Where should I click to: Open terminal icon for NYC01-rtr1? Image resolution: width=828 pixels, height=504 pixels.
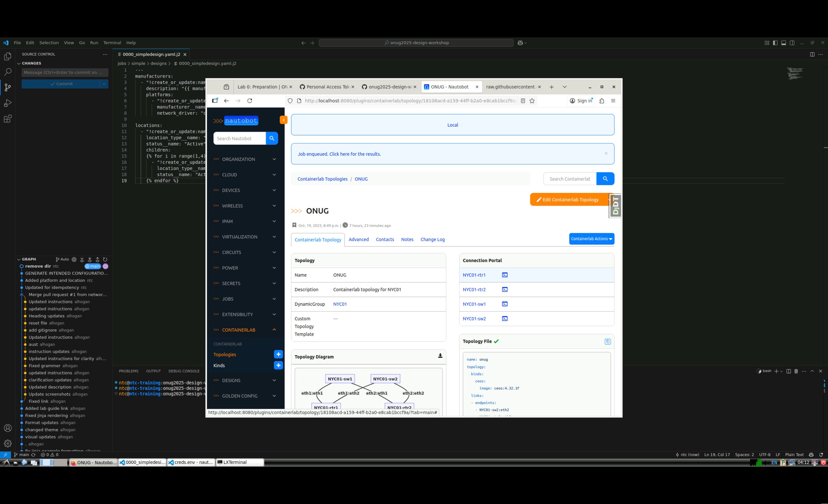point(504,275)
